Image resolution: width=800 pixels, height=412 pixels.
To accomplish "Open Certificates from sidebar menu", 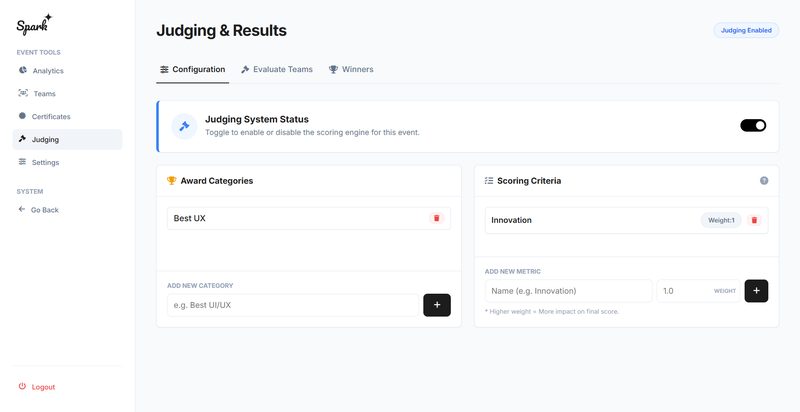I will click(x=51, y=117).
